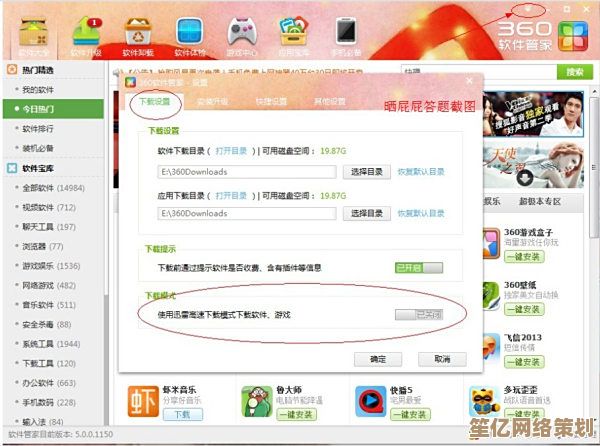600x446 pixels.
Task: Click 恢复默认目录 for 应用下载目录
Action: [x=421, y=213]
